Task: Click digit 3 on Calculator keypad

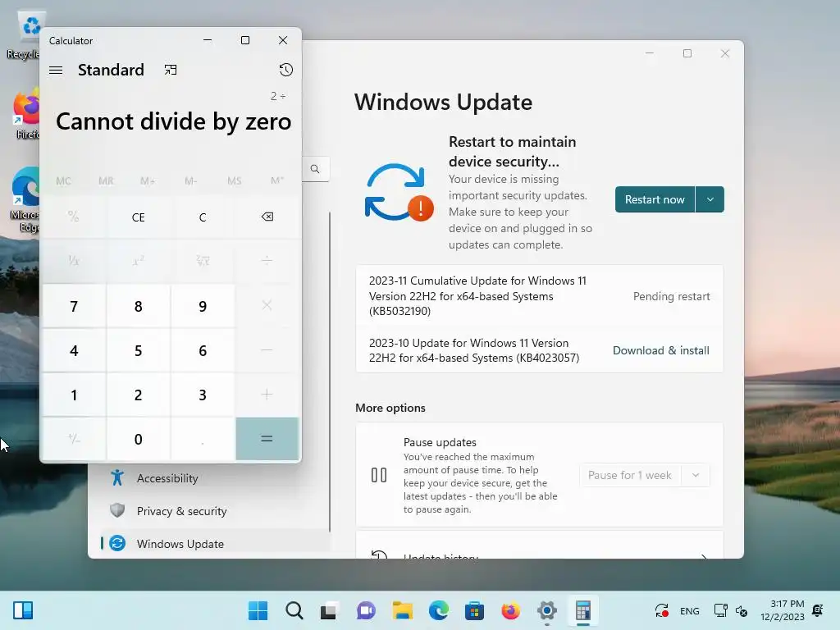Action: [203, 395]
